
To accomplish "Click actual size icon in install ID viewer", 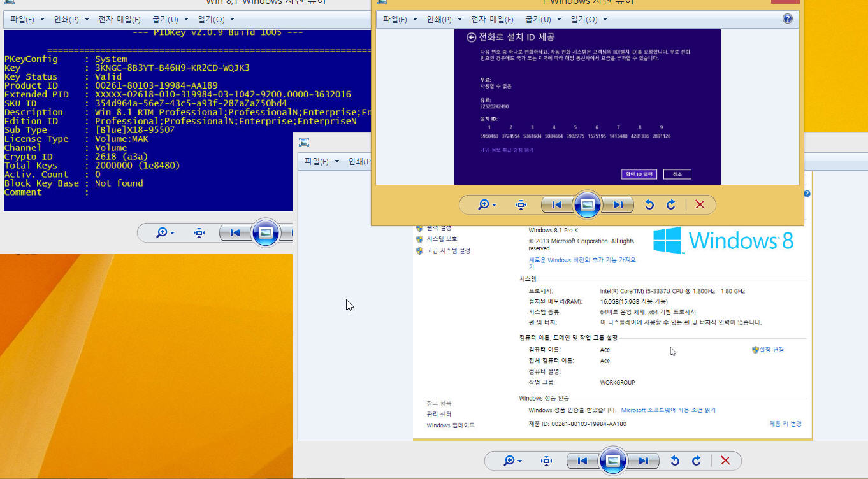I will [521, 204].
